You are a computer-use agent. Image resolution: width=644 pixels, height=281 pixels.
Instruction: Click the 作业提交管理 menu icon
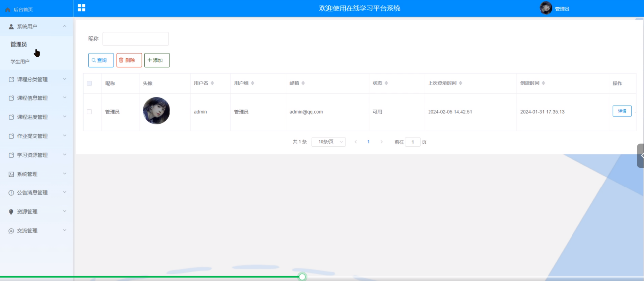(11, 136)
